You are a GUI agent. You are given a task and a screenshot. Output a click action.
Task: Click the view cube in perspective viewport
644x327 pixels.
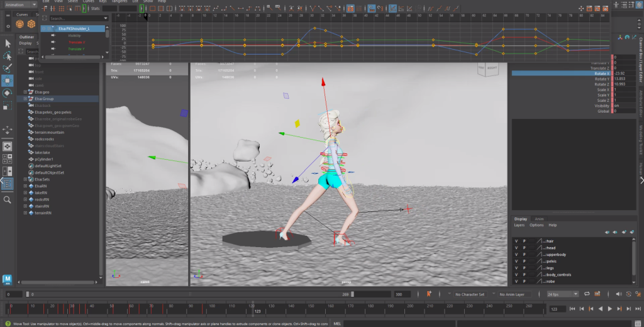(x=487, y=70)
